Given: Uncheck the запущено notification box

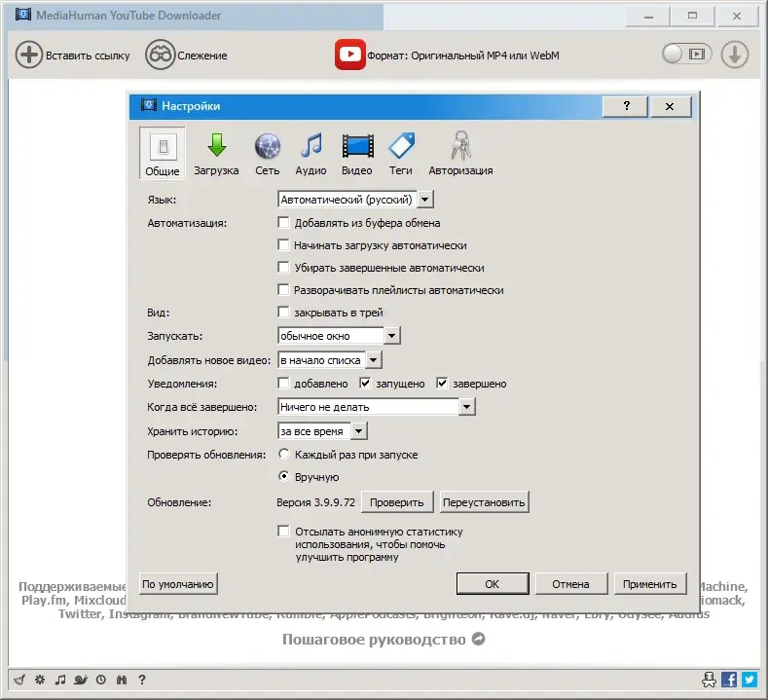Looking at the screenshot, I should 365,383.
